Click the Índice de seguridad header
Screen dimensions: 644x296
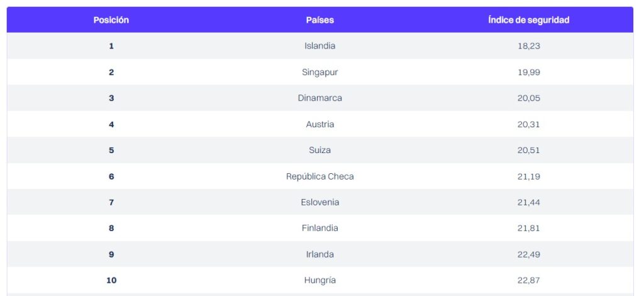(528, 20)
